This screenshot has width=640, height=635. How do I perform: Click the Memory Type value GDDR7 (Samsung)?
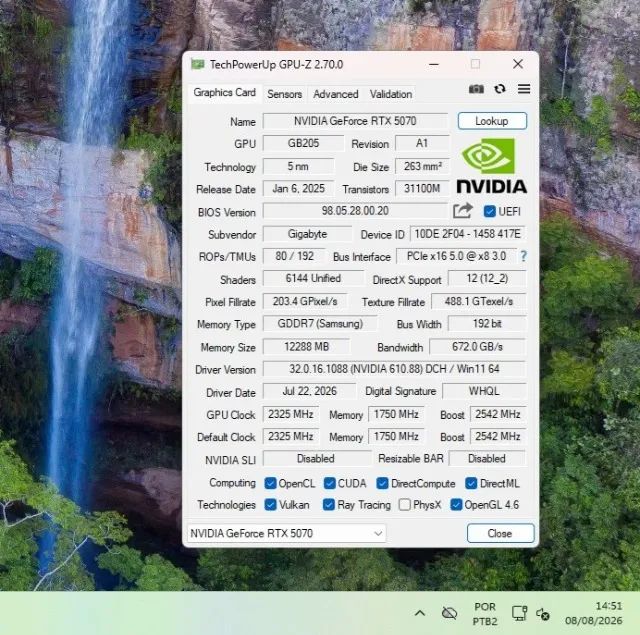pyautogui.click(x=320, y=324)
